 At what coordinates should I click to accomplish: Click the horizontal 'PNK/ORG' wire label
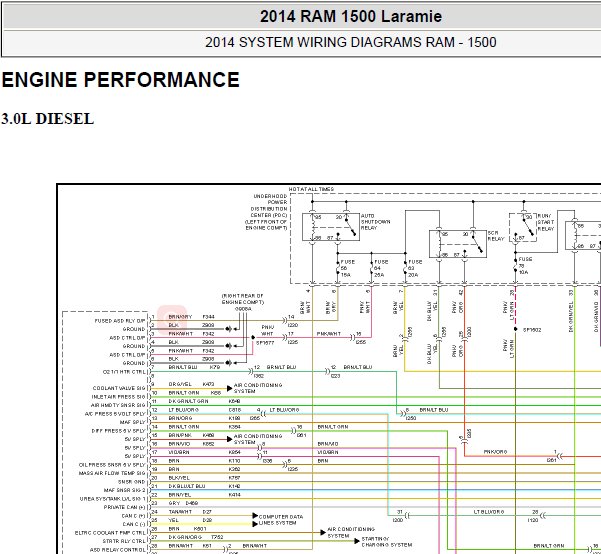(x=495, y=452)
